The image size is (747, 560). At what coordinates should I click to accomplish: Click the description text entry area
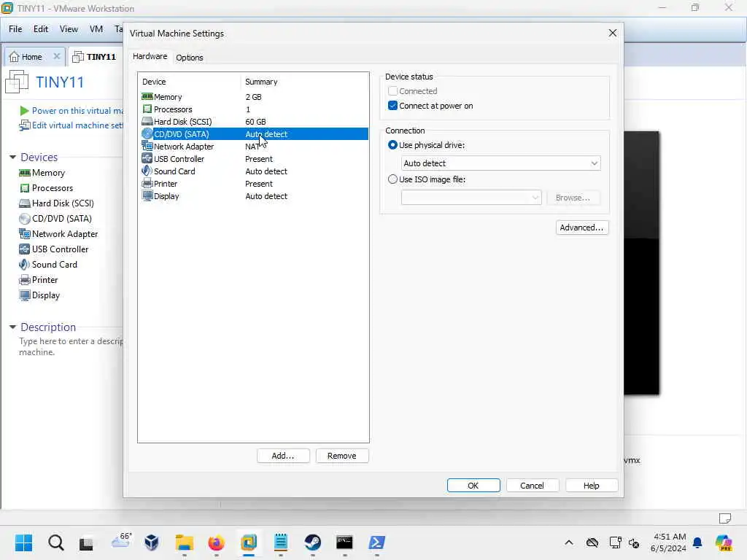[x=71, y=346]
